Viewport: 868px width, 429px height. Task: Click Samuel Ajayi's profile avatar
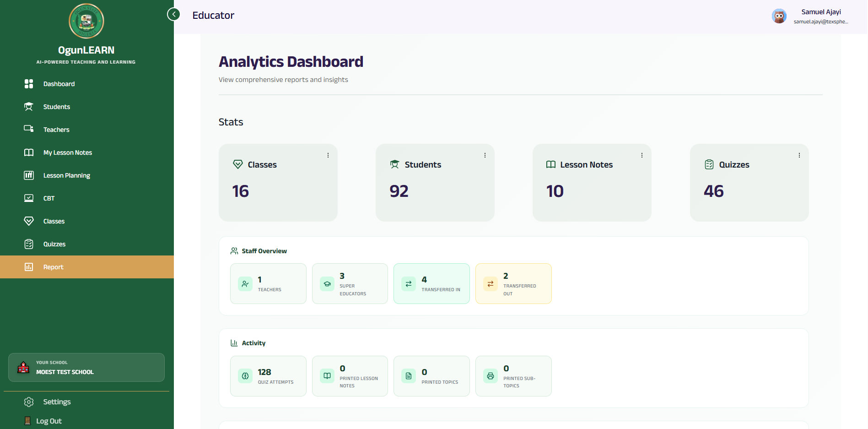click(779, 16)
